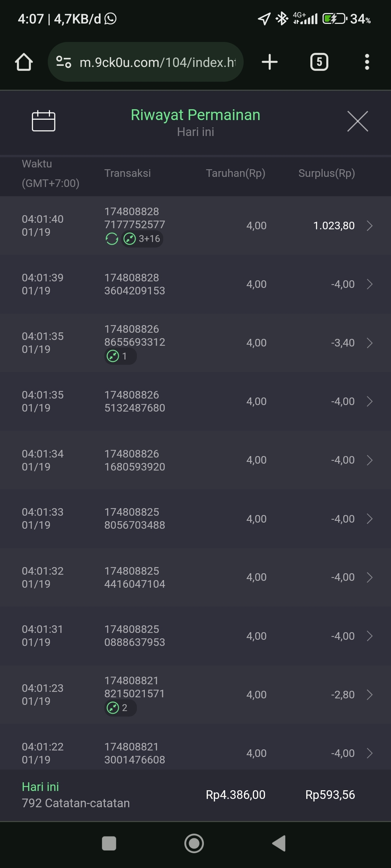Open the browser three-dot menu
The image size is (391, 868).
click(367, 62)
